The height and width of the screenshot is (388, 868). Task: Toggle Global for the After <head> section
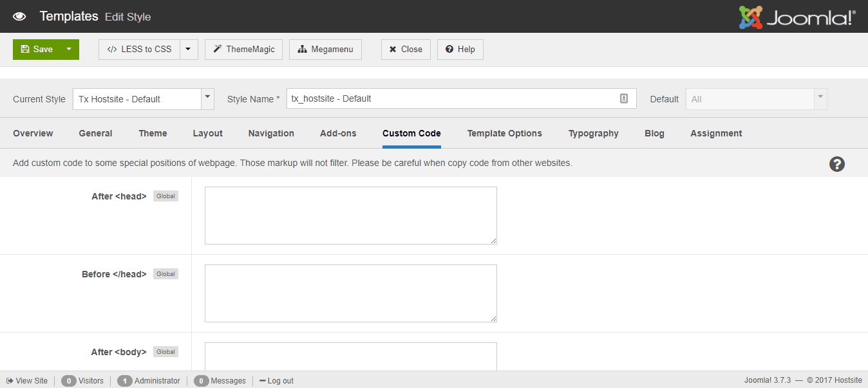tap(165, 196)
